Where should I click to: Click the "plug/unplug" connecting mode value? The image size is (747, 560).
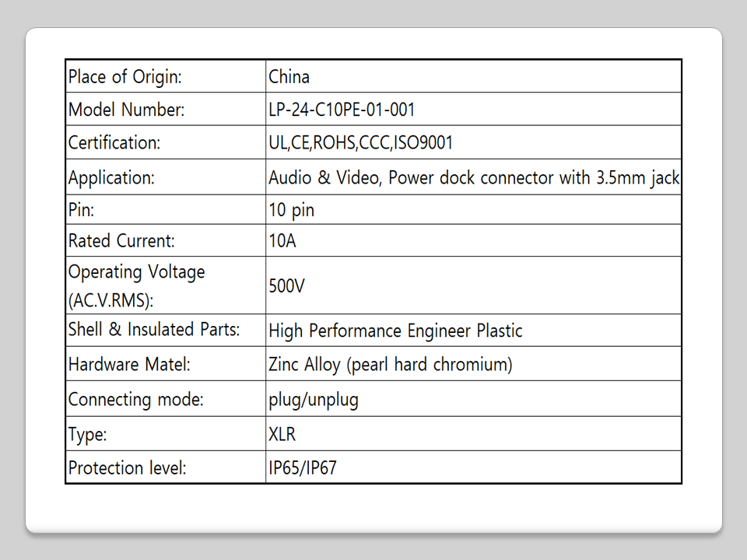(x=314, y=400)
